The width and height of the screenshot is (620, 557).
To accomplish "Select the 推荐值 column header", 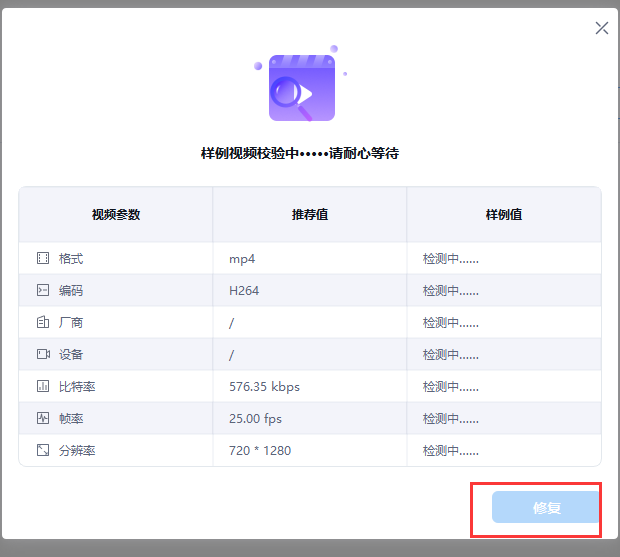I will click(x=310, y=215).
